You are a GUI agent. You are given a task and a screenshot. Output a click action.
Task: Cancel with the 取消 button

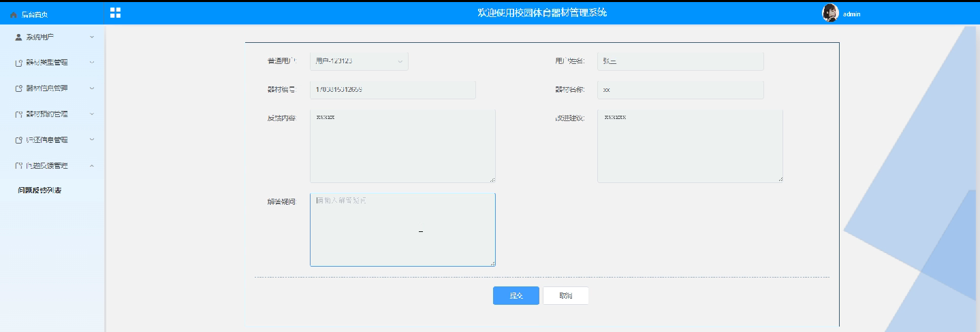click(x=566, y=296)
